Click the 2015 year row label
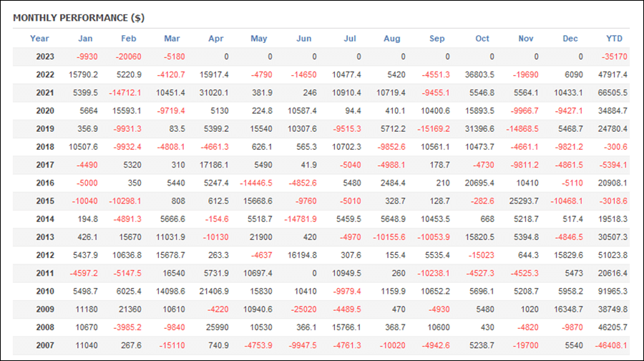The height and width of the screenshot is (361, 644). pyautogui.click(x=45, y=201)
